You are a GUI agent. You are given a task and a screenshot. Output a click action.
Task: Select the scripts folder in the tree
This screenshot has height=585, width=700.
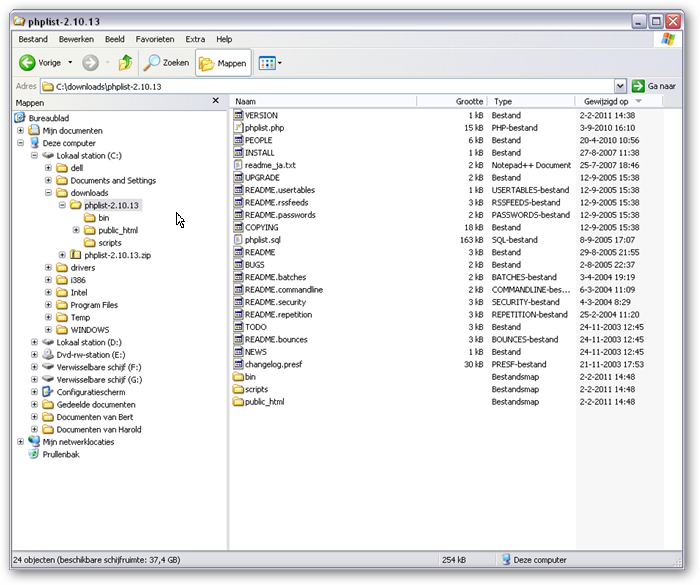coord(103,242)
